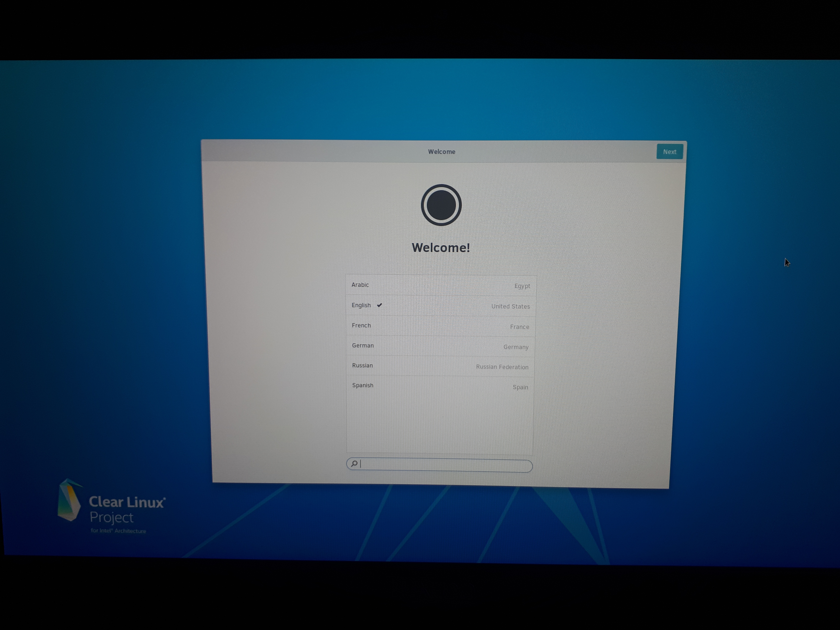Select the Arabic language row
The height and width of the screenshot is (630, 840).
tap(441, 285)
